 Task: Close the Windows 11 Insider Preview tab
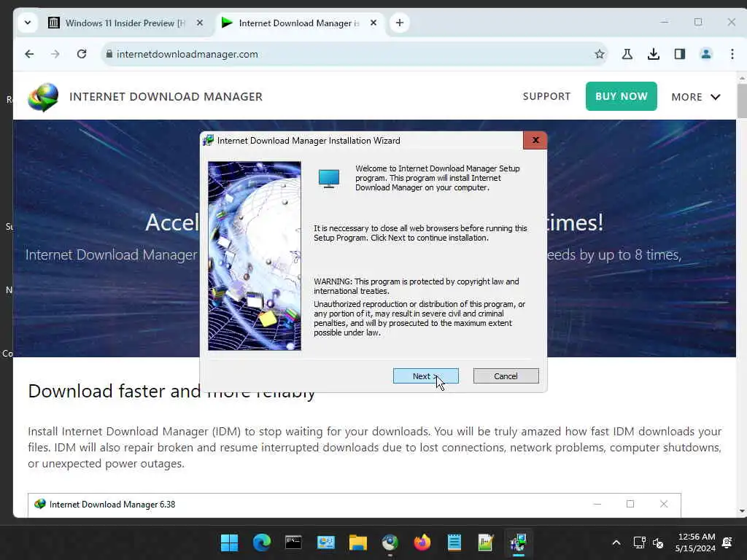pyautogui.click(x=200, y=23)
